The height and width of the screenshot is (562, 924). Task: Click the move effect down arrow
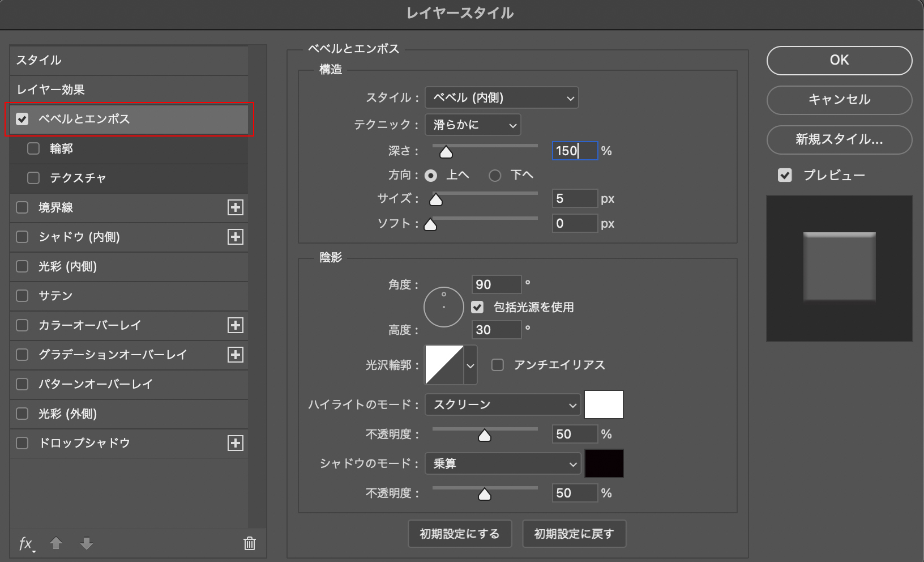[86, 544]
